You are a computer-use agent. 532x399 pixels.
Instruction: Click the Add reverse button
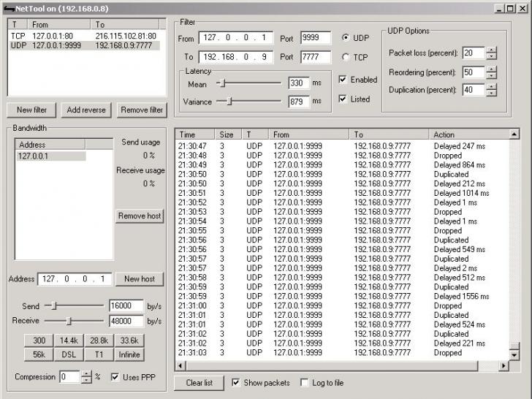86,110
